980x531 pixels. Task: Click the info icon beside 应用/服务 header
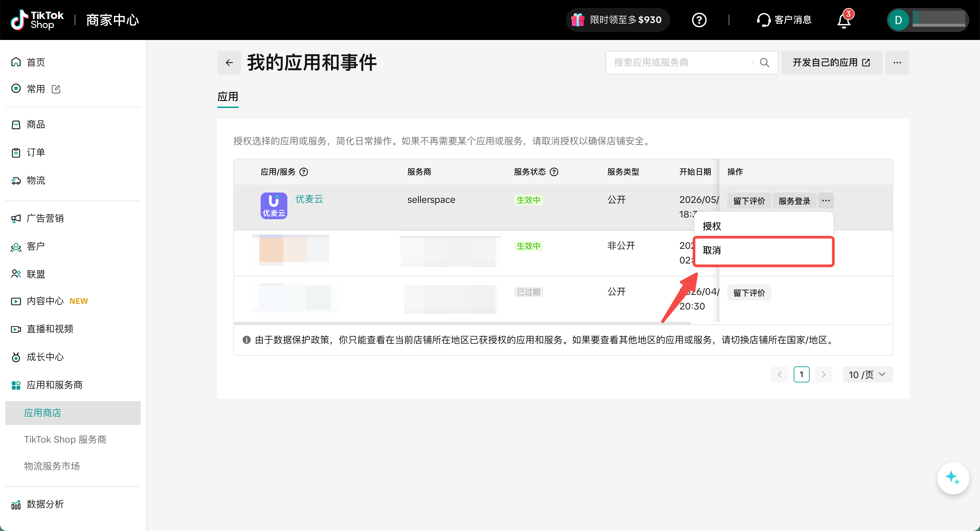point(304,172)
